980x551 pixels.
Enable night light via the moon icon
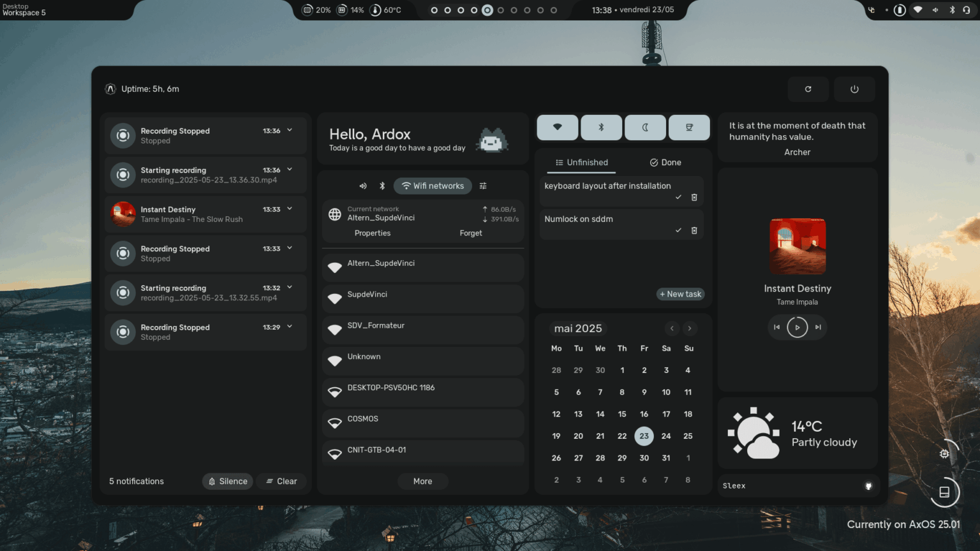click(x=645, y=127)
